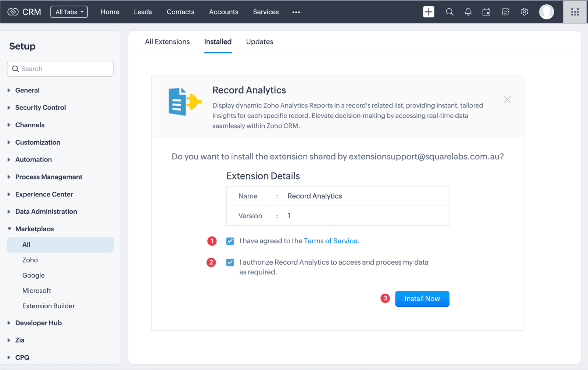
Task: Open the Contacts module
Action: [x=180, y=12]
